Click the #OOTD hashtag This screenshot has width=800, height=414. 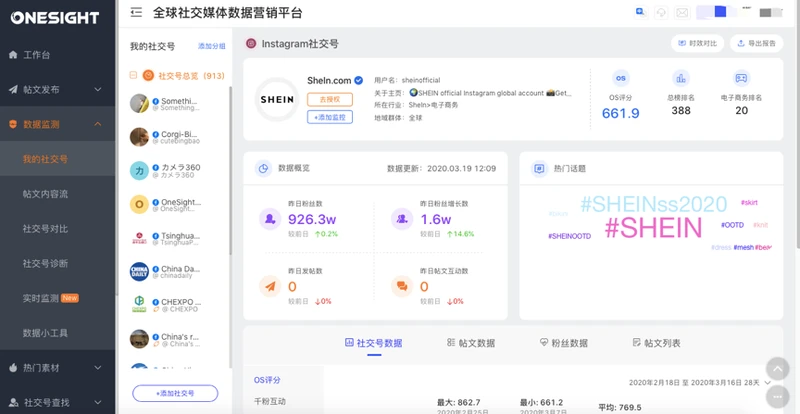point(732,225)
